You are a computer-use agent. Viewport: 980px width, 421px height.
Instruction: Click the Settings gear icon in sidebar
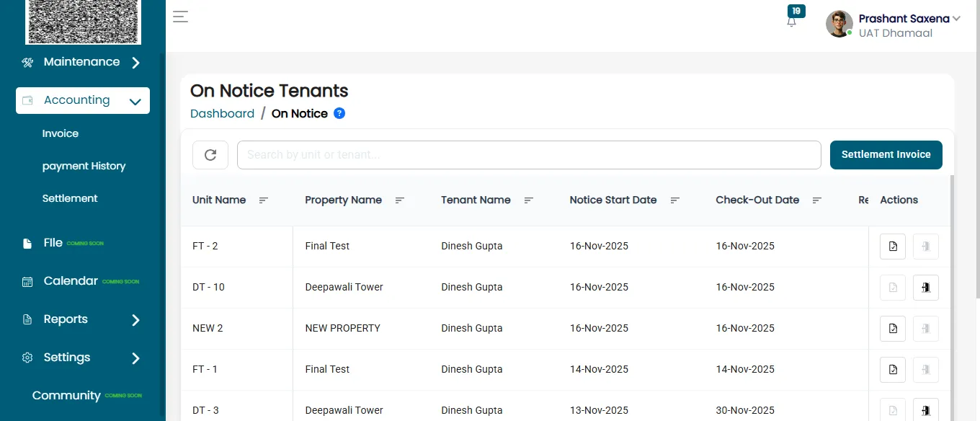[27, 358]
